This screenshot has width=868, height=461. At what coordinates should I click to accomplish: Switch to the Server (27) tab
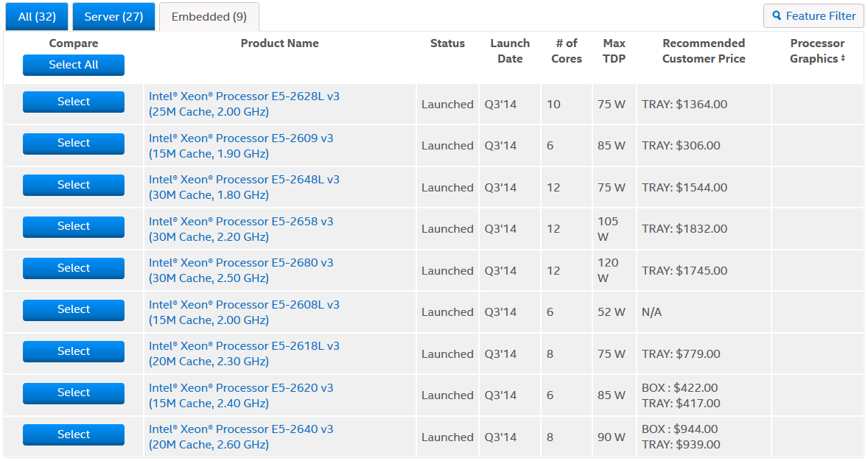[113, 16]
